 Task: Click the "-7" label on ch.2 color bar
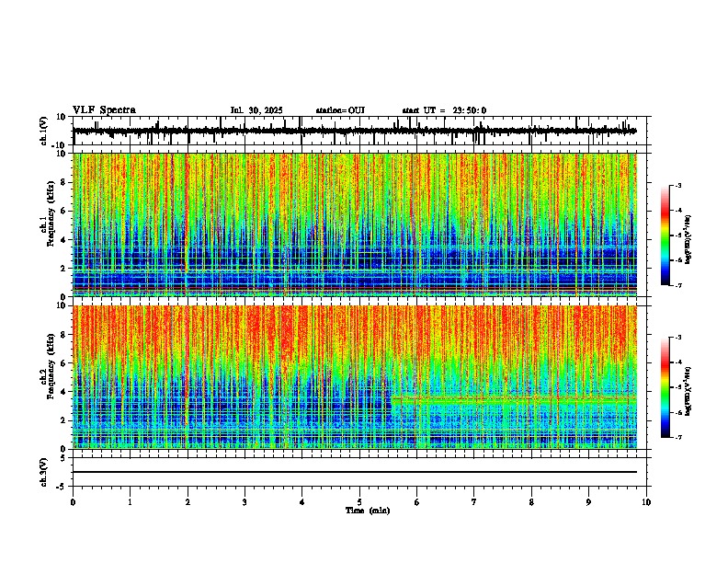(x=678, y=437)
